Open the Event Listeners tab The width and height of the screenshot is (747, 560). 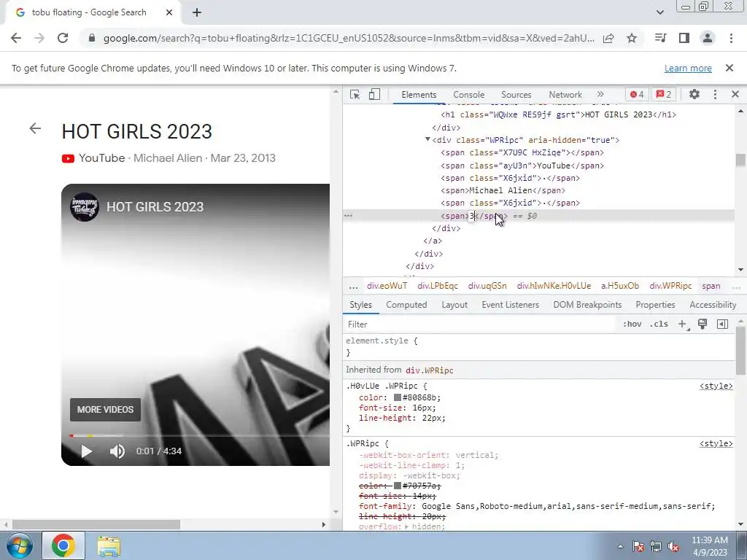pos(510,305)
